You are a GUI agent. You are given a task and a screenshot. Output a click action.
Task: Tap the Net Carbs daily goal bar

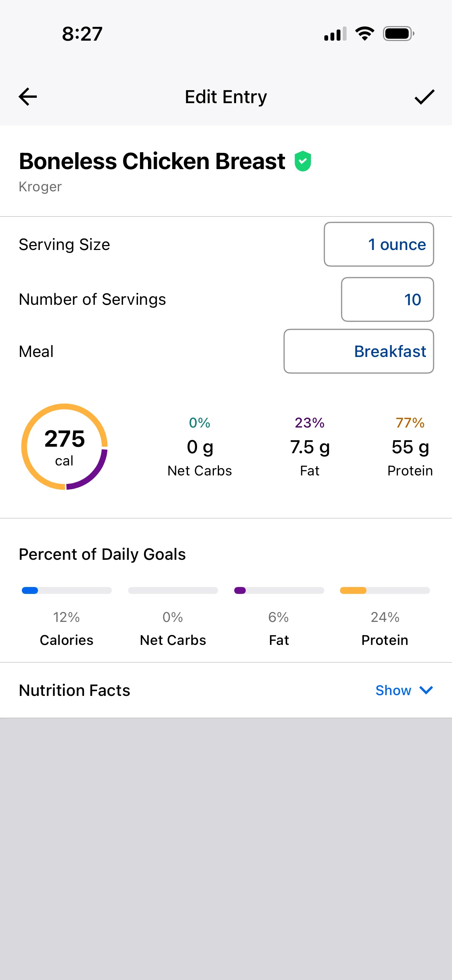[x=173, y=590]
